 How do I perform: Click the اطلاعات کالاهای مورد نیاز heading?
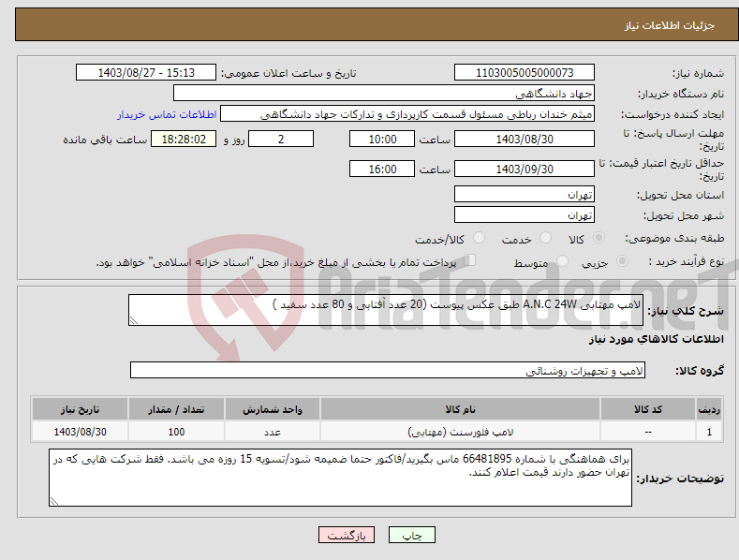656,339
